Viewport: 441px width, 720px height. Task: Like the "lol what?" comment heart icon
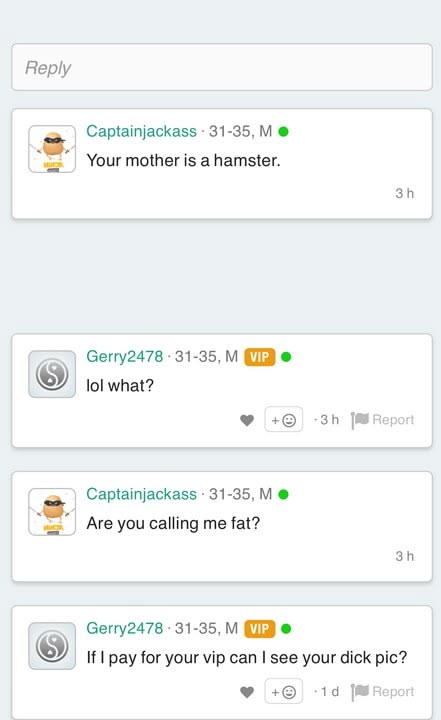pyautogui.click(x=247, y=420)
